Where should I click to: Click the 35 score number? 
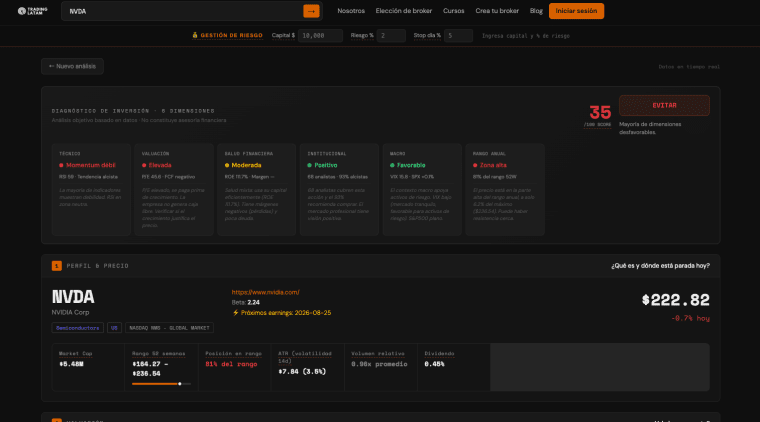pyautogui.click(x=600, y=112)
